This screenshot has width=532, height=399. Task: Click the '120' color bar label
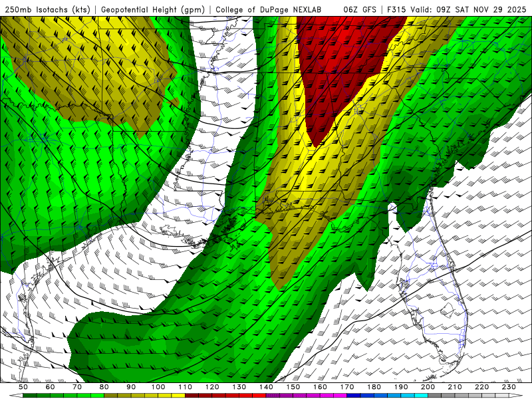coord(212,387)
